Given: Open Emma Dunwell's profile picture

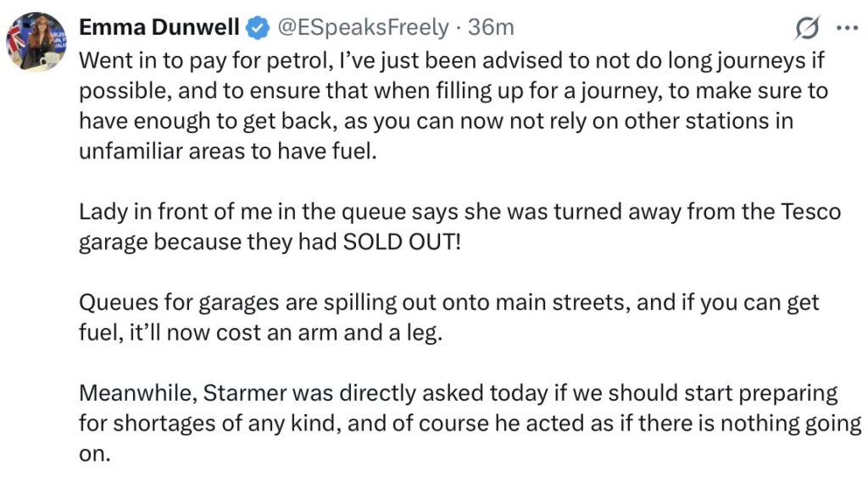Looking at the screenshot, I should point(38,39).
